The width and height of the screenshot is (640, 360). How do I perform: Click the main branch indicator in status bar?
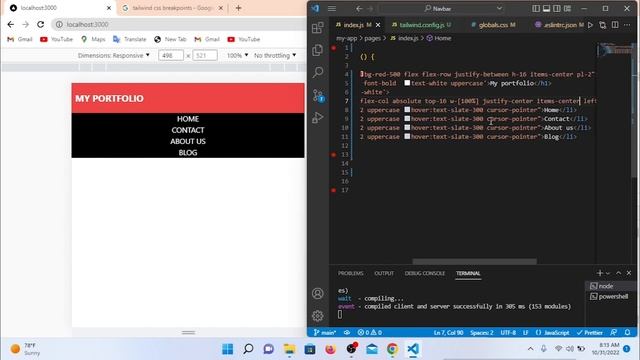[325, 332]
